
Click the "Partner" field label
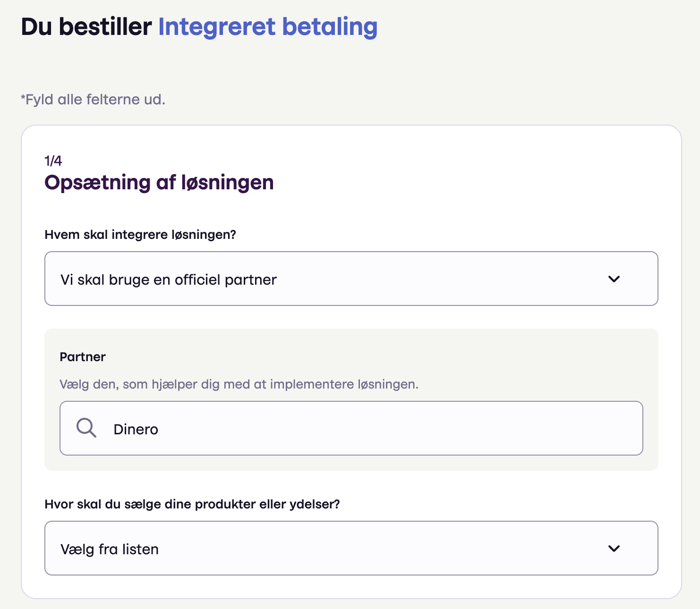coord(83,357)
